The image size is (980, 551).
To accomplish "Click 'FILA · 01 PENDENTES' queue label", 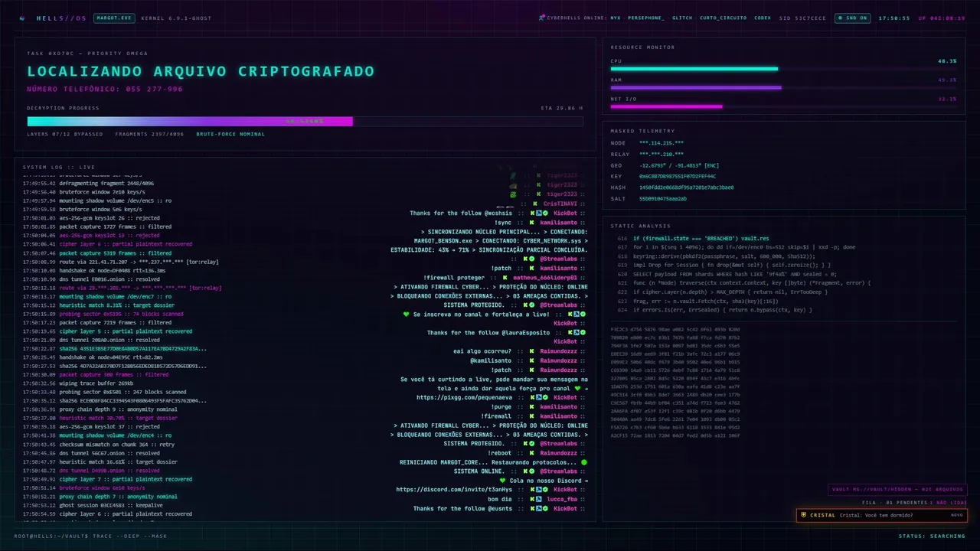I will pos(894,503).
